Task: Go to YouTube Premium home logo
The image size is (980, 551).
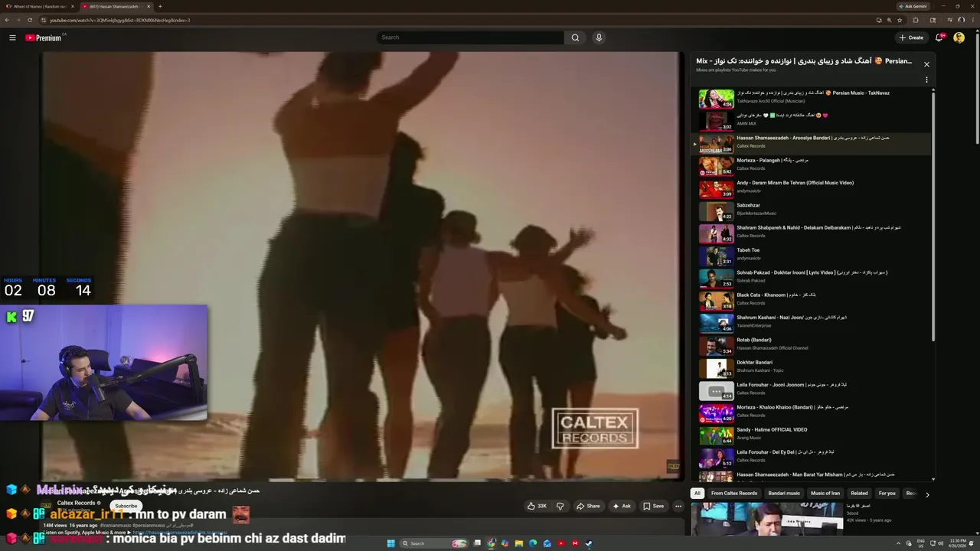Action: pos(44,37)
